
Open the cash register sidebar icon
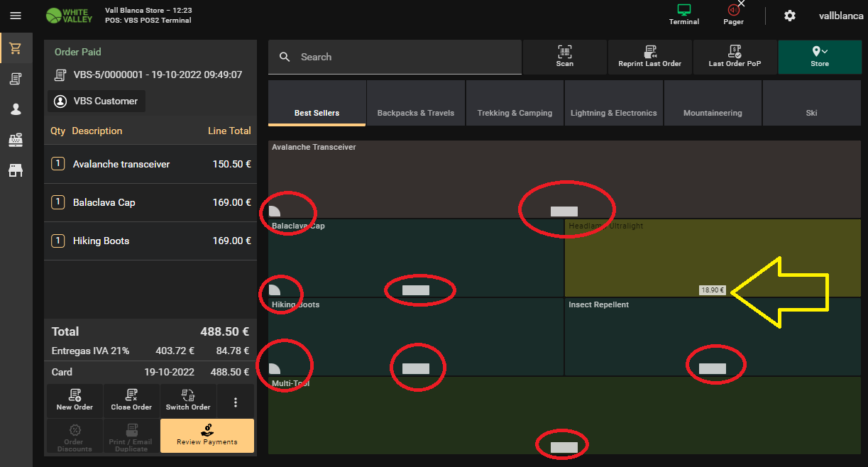[16, 140]
